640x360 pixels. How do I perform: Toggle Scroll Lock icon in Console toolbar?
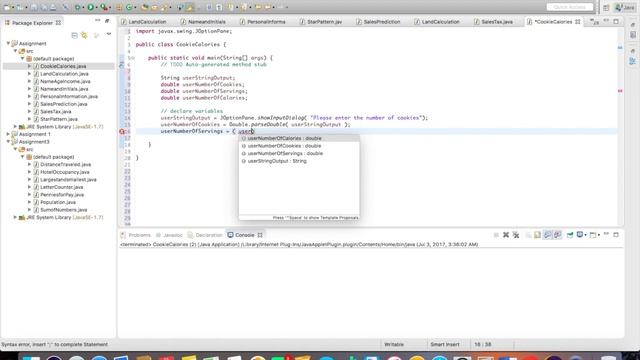point(538,235)
